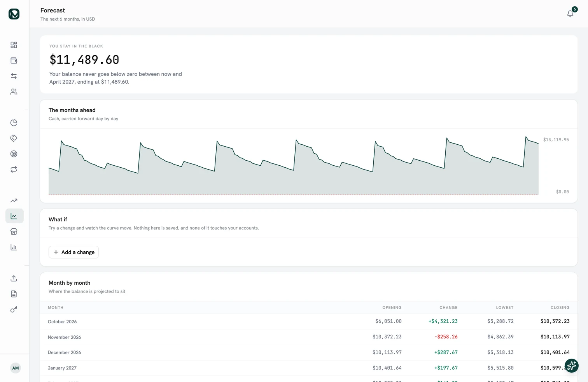
Task: Open the wallet accounts icon
Action: pyautogui.click(x=14, y=61)
